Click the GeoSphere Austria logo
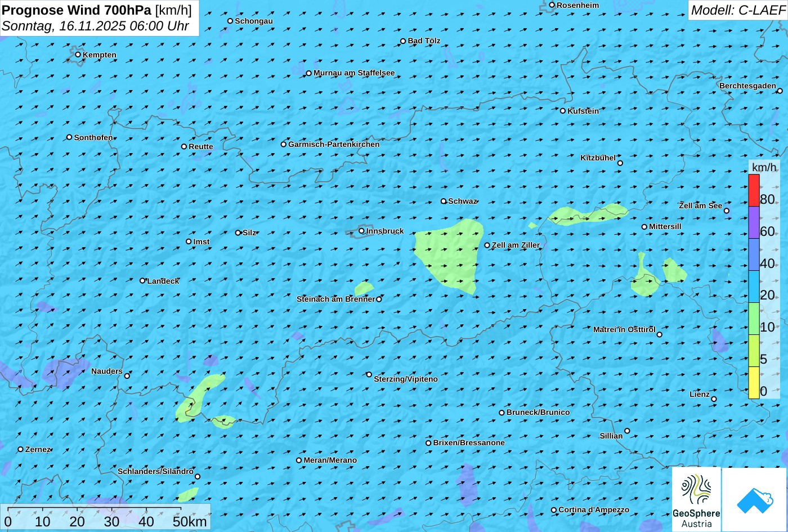The image size is (788, 532). coord(696,499)
